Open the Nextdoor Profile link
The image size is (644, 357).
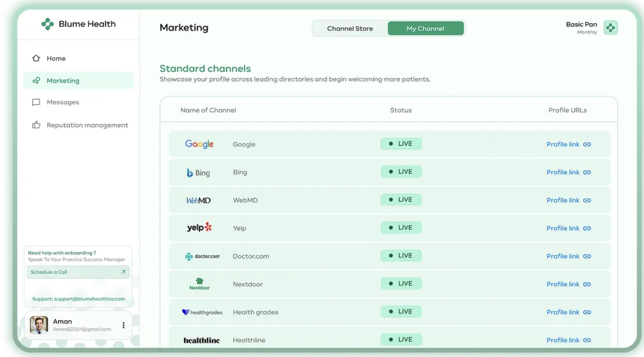click(x=569, y=284)
